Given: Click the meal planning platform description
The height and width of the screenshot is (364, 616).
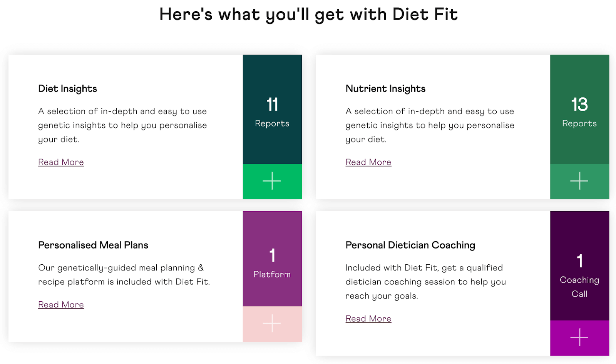Looking at the screenshot, I should coord(124,275).
